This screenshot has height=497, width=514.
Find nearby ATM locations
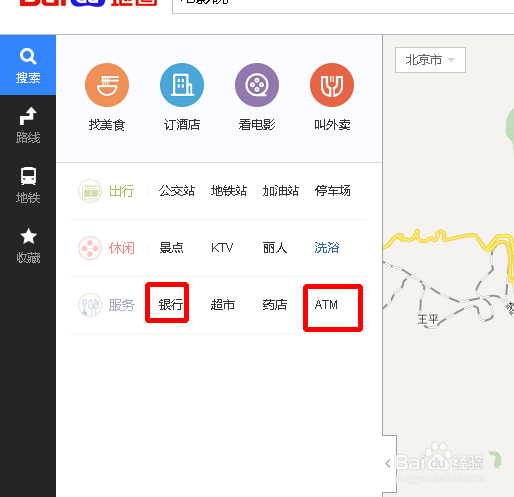pos(326,305)
